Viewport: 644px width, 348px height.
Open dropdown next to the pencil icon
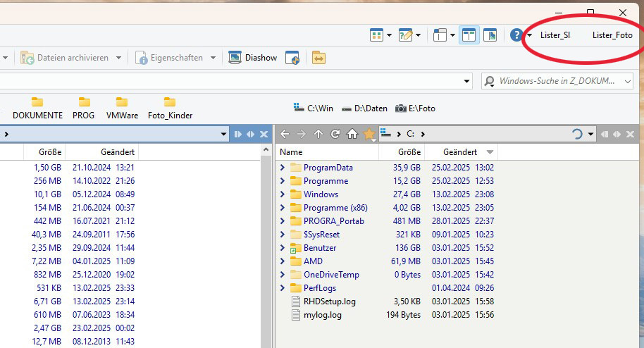click(x=418, y=35)
